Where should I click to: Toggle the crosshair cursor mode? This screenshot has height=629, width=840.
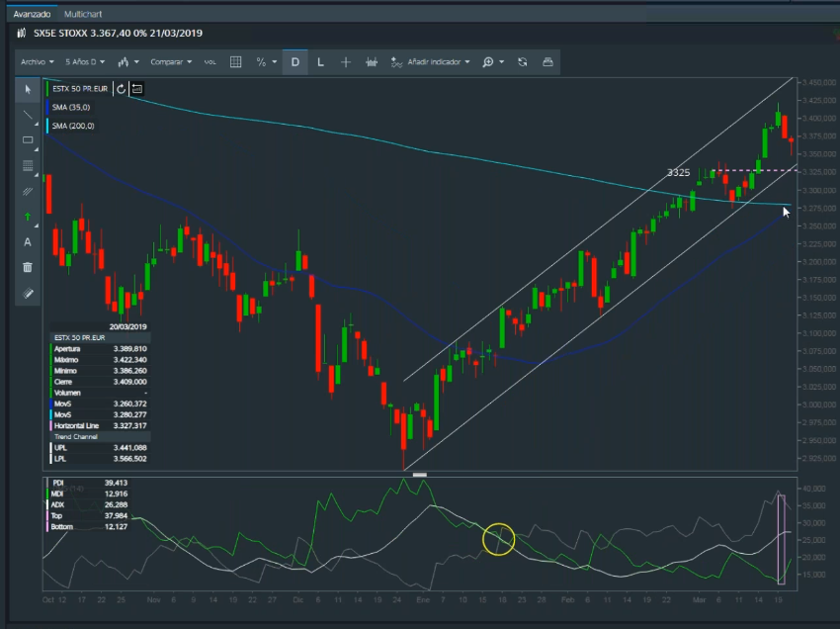346,61
